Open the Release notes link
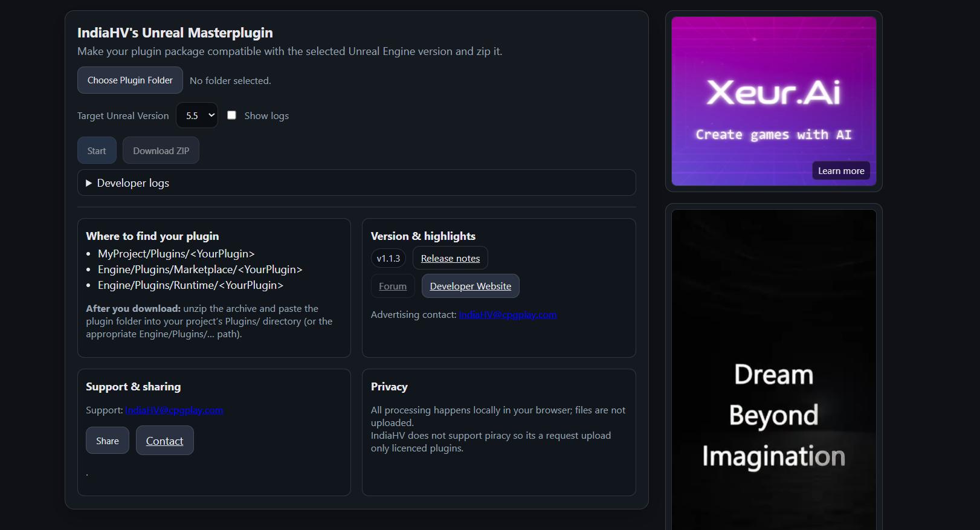Screen dimensions: 980x530 click(450, 259)
